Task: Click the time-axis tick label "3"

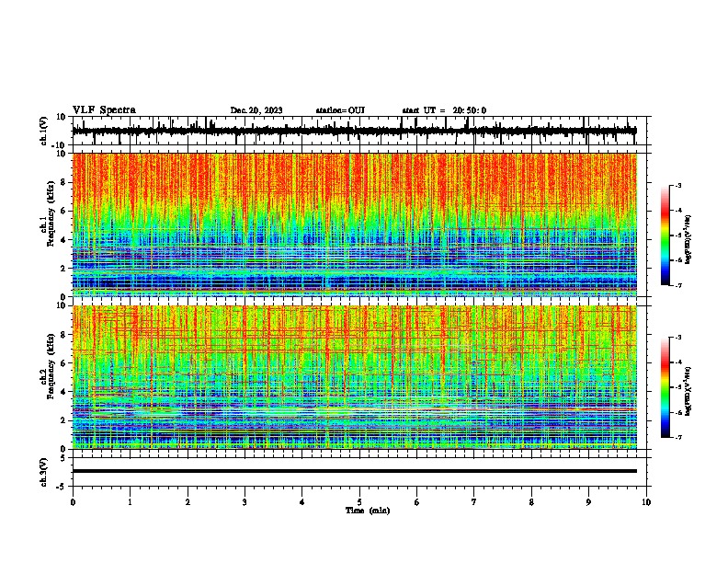Action: click(x=245, y=502)
